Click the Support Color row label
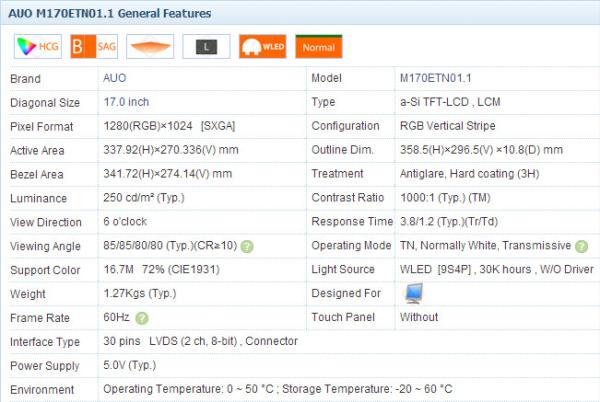600x402 pixels. click(x=45, y=270)
